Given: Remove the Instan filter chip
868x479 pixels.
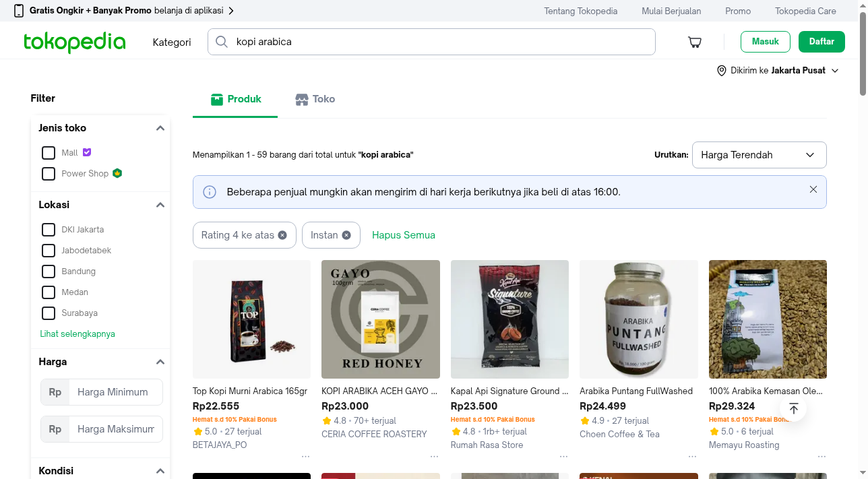Looking at the screenshot, I should [x=346, y=235].
